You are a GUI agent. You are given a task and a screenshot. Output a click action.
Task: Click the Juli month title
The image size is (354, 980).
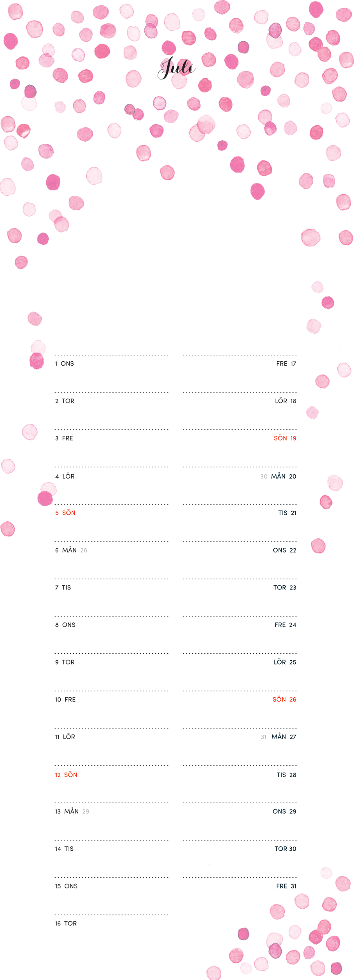(177, 69)
